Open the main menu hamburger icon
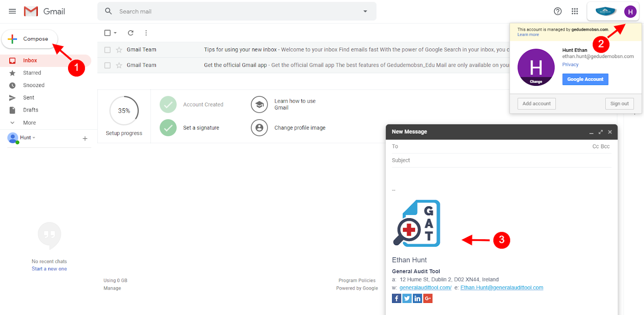 (12, 11)
